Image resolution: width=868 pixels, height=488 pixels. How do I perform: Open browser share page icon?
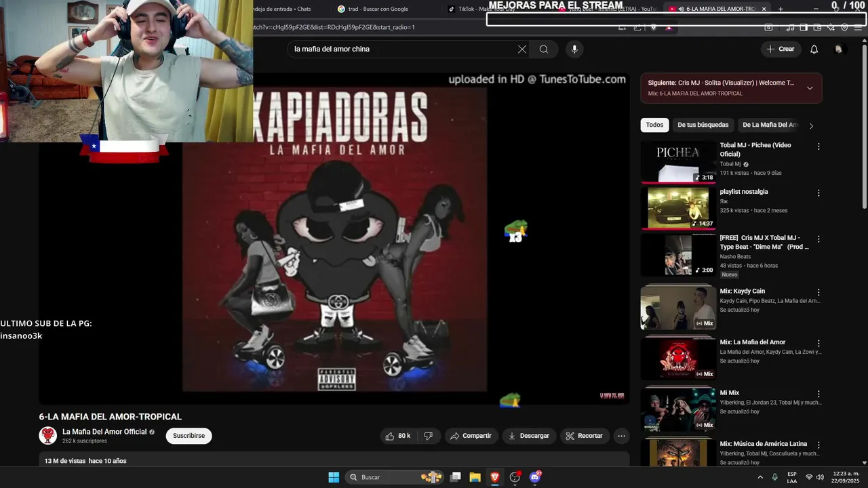tap(637, 27)
